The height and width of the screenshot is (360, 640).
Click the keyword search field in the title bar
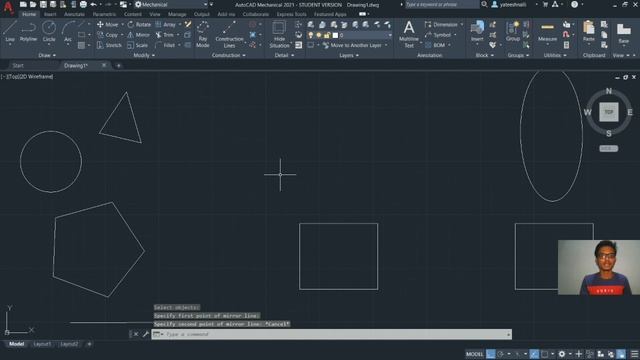441,4
